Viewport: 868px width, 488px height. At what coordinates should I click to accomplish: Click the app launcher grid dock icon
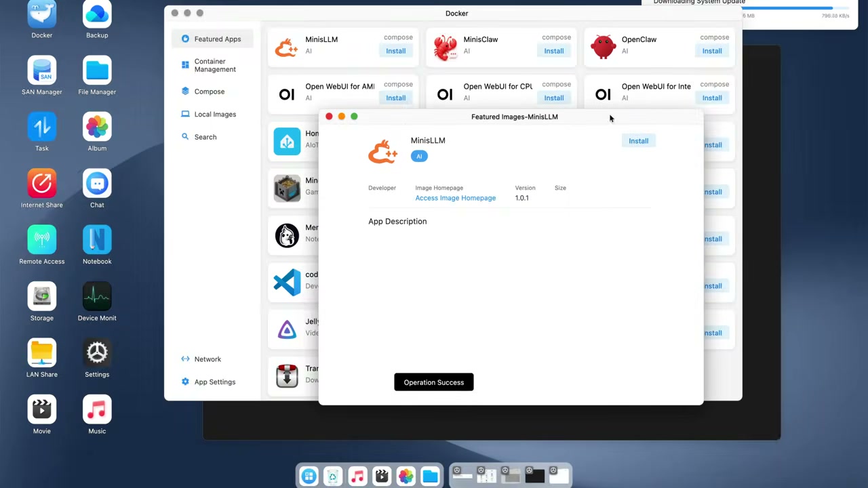coord(309,476)
